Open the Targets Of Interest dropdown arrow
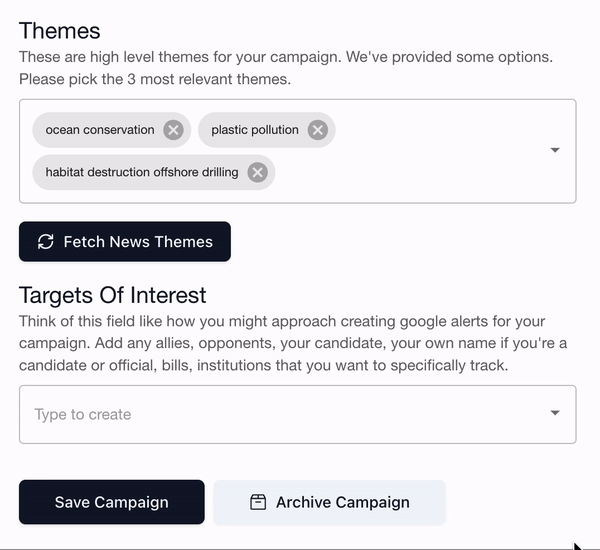Viewport: 600px width, 550px height. click(555, 413)
